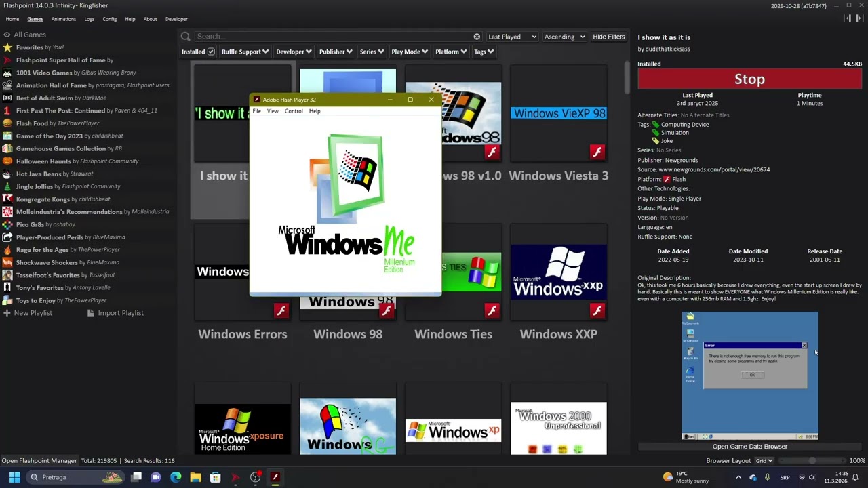Open the Home tab
868x488 pixels.
click(12, 19)
